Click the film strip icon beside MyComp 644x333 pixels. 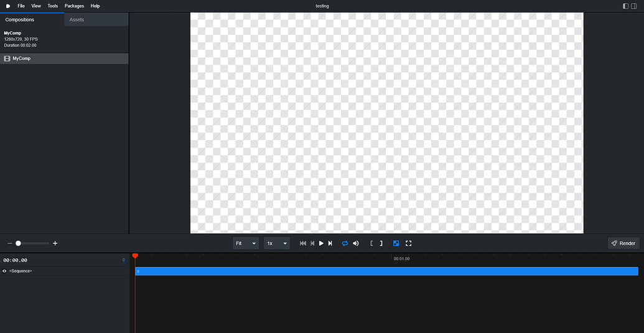point(7,59)
